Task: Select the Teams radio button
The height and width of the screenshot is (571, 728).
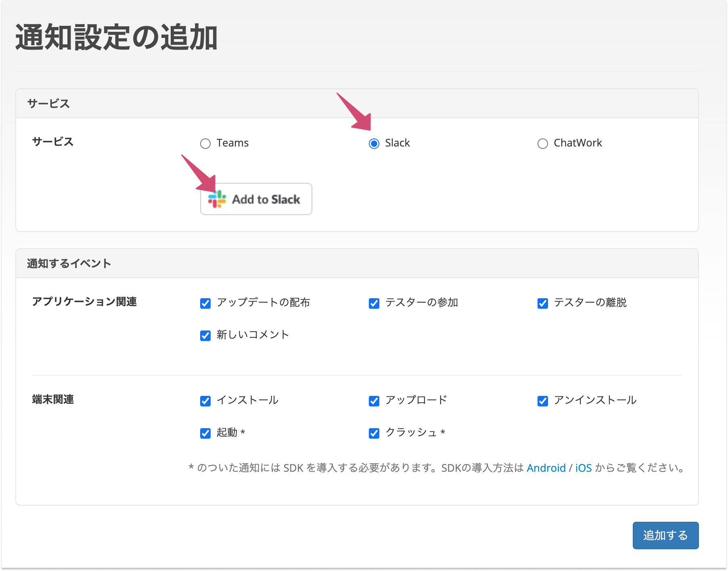Action: point(205,143)
